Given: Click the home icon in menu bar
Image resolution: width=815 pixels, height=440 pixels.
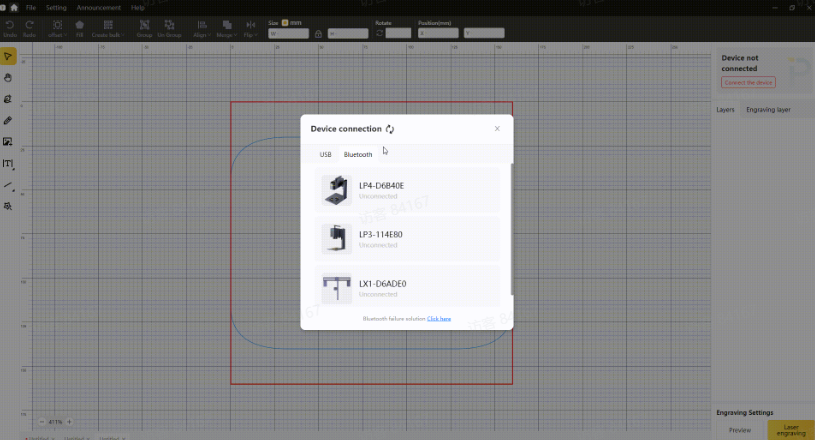Looking at the screenshot, I should tap(14, 7).
